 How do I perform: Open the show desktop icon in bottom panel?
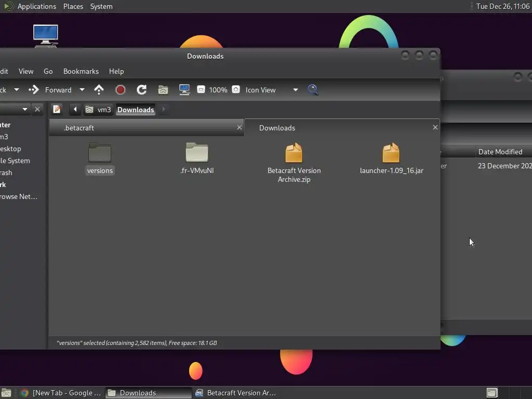coord(6,393)
